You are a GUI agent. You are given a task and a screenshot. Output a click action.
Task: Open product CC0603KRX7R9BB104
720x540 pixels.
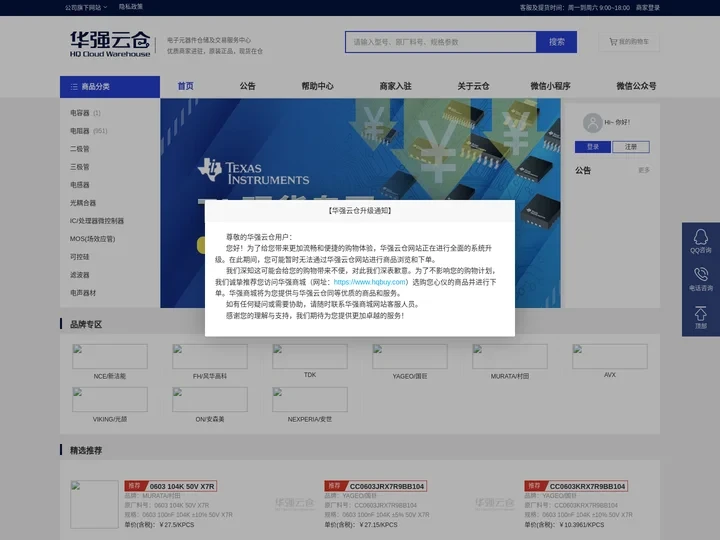(x=587, y=486)
